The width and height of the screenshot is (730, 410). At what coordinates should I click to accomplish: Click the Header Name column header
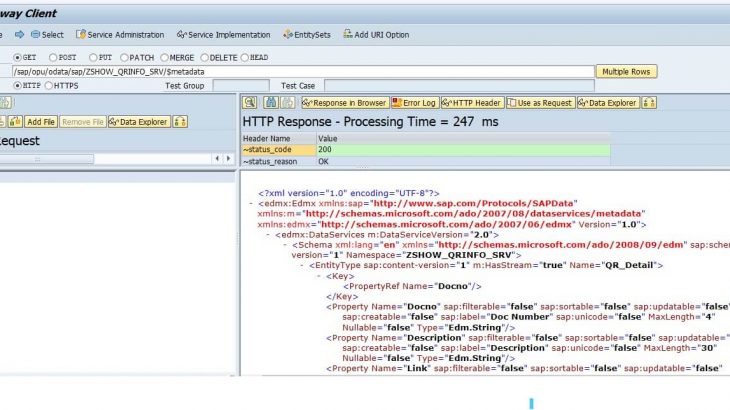coord(278,139)
